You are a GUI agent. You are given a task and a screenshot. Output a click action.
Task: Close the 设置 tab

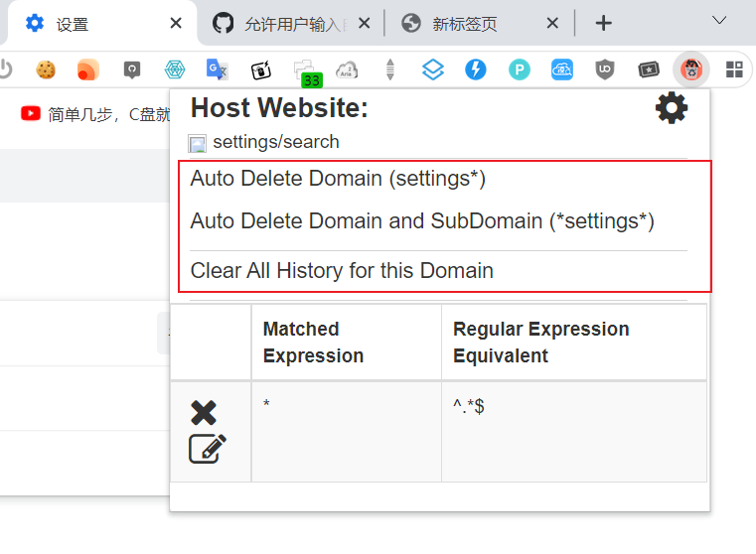[176, 23]
